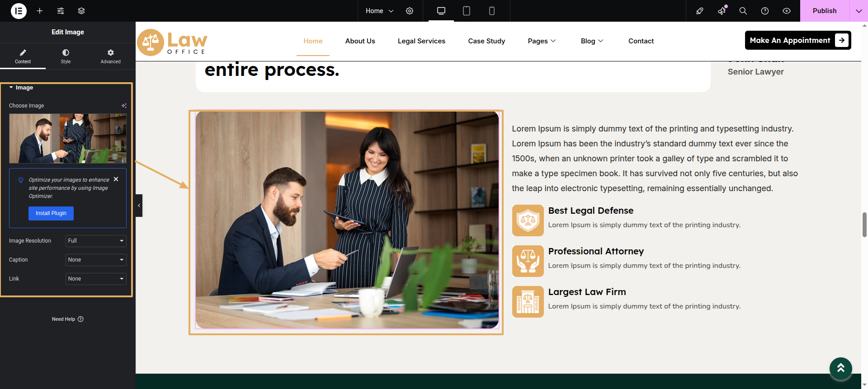Screen dimensions: 868x389
Task: Click the Publish button
Action: [x=824, y=11]
